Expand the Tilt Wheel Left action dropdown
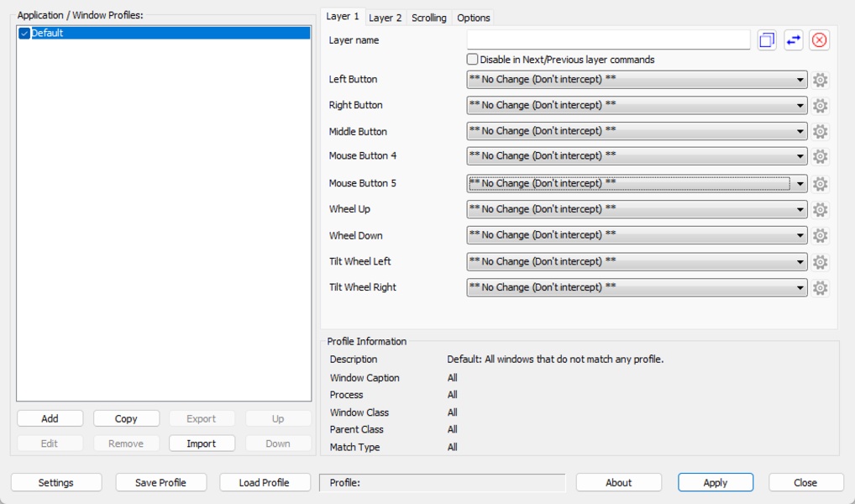The width and height of the screenshot is (855, 504). tap(637, 261)
